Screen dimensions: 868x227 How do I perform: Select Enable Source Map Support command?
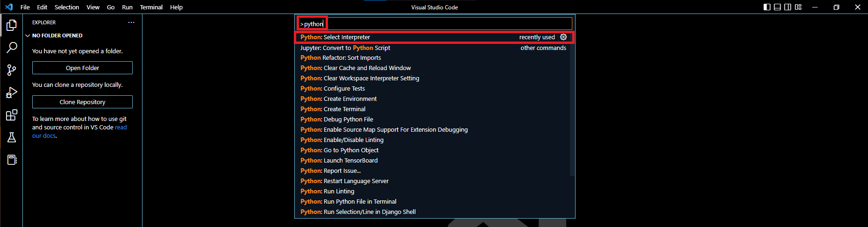432,130
